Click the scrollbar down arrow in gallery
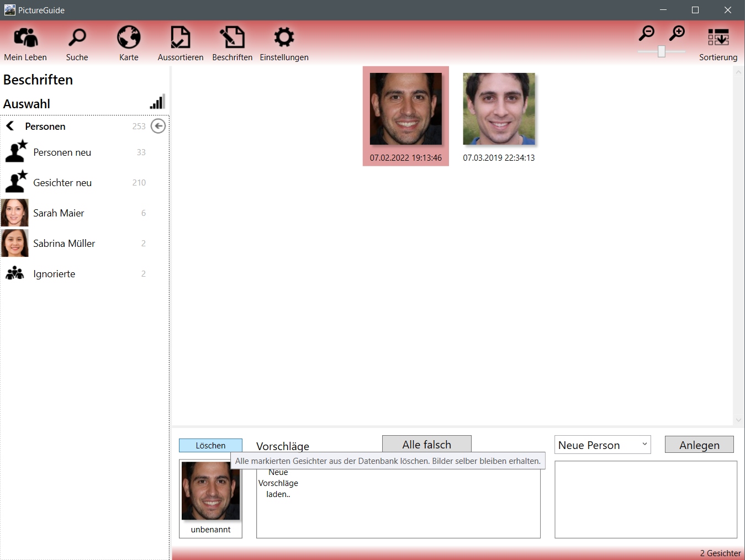Image resolution: width=745 pixels, height=560 pixels. (x=738, y=420)
